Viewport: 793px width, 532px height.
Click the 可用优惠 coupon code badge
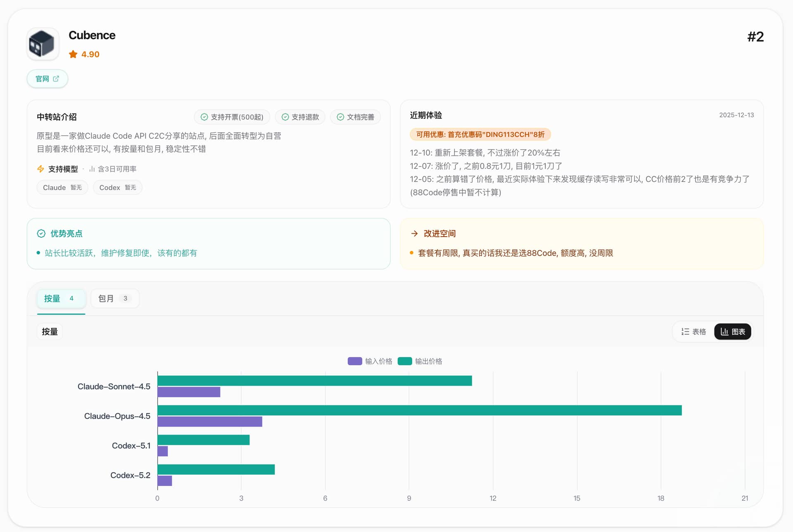point(480,135)
